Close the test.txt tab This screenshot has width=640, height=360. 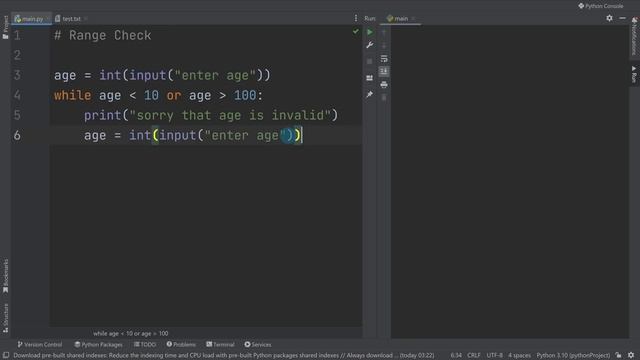pos(86,19)
